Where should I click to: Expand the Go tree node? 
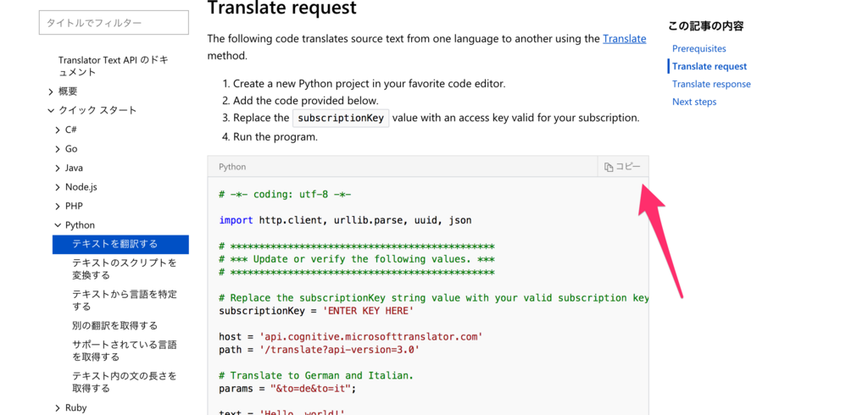58,149
